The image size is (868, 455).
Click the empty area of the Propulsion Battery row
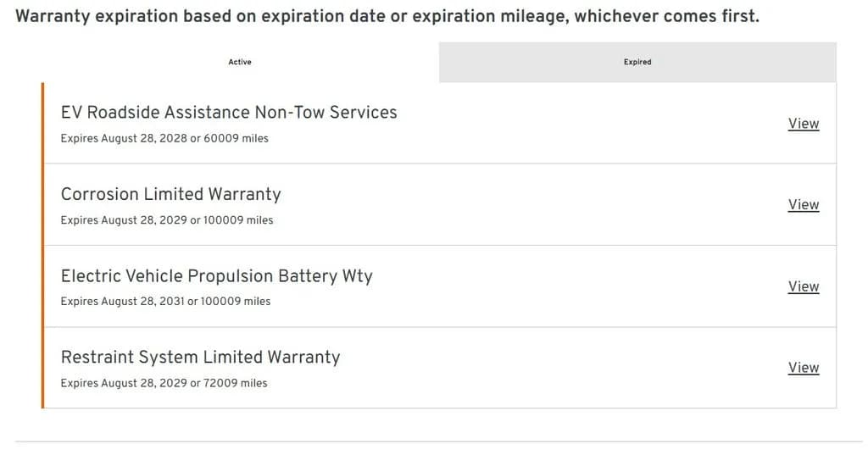[581, 286]
